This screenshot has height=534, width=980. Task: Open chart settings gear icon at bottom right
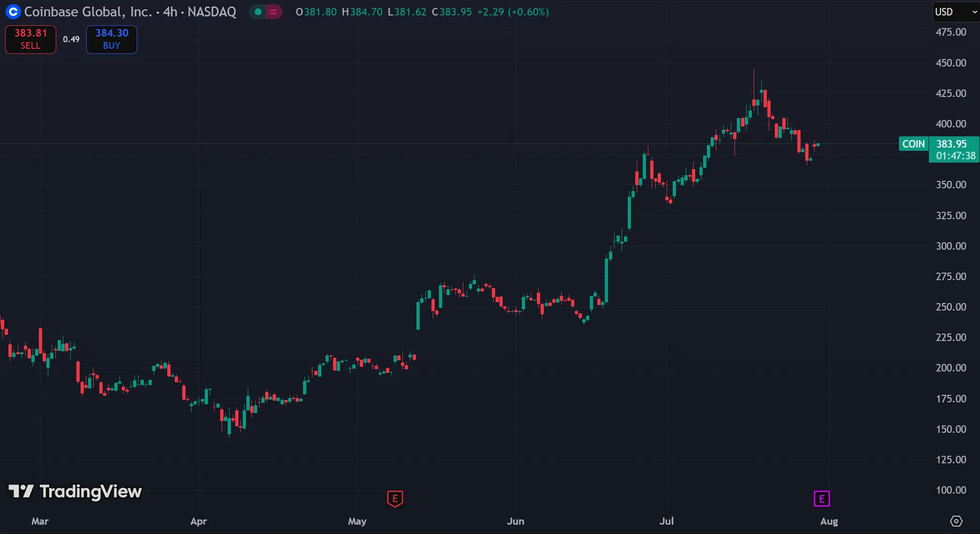956,521
